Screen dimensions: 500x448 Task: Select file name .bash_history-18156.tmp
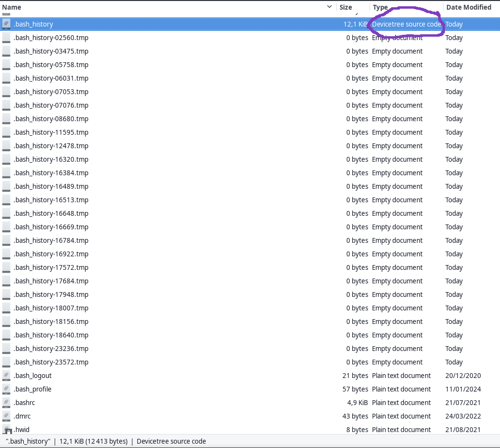51,322
